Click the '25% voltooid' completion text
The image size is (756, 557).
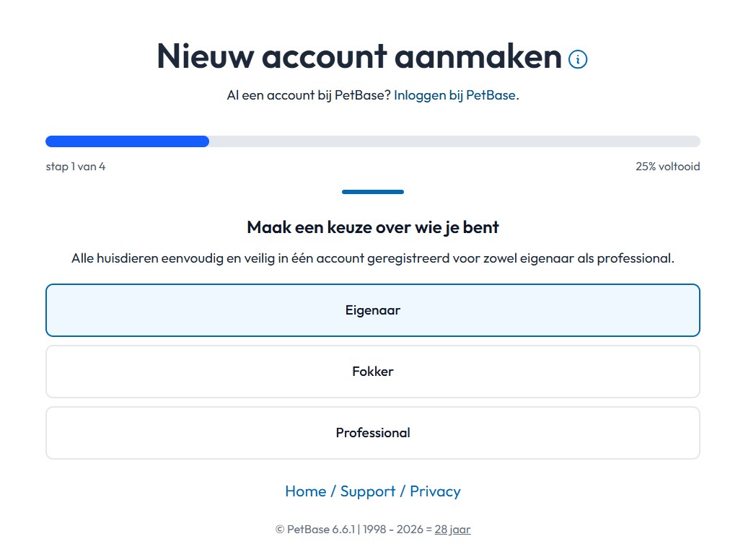(667, 166)
